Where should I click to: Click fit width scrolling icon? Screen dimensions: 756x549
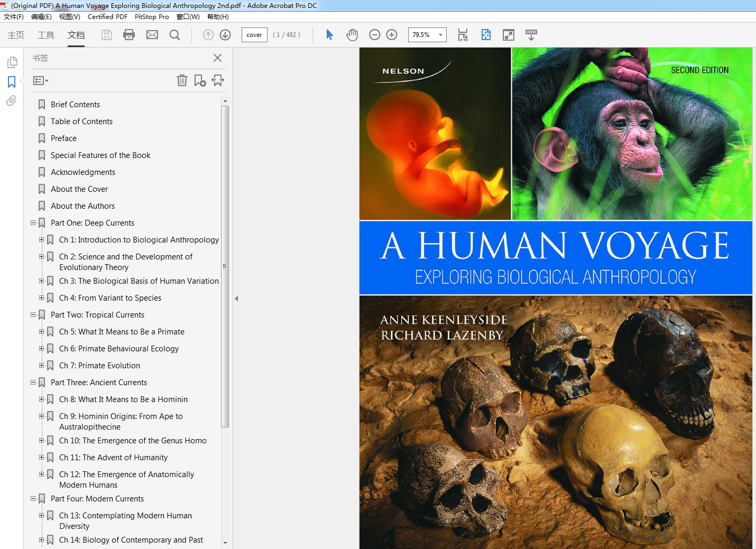463,35
